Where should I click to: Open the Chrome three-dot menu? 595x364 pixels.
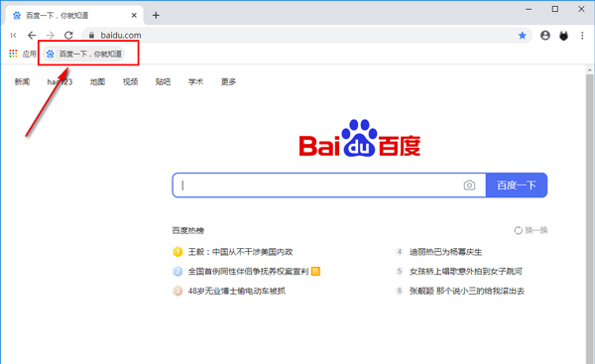coord(582,36)
